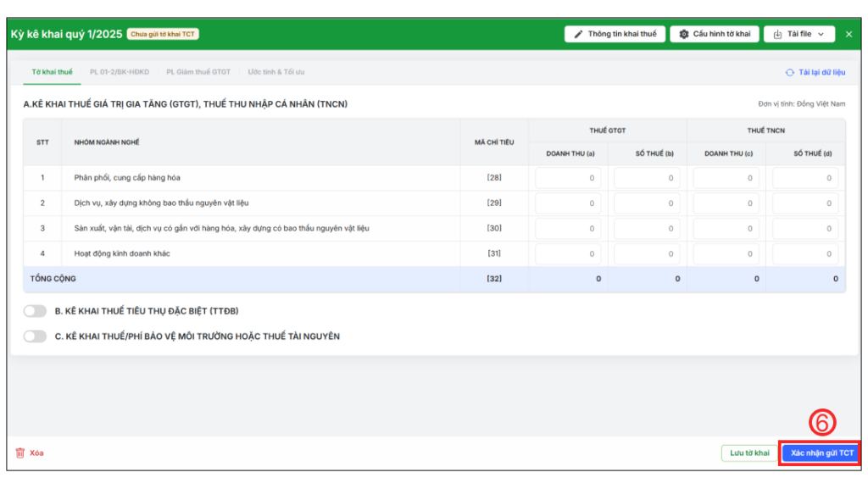The image size is (868, 489).
Task: Enable section C environmental/resource tax toggle
Action: tap(35, 336)
